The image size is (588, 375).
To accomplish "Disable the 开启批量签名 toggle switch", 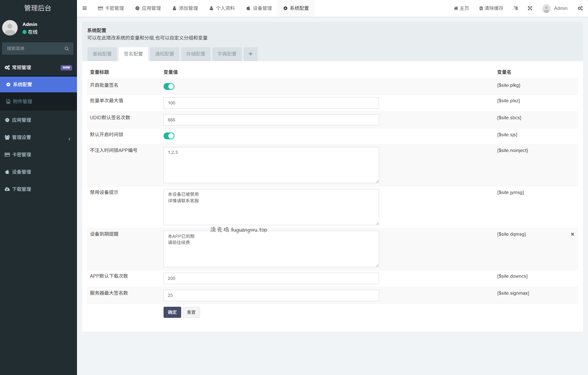I will (x=169, y=86).
